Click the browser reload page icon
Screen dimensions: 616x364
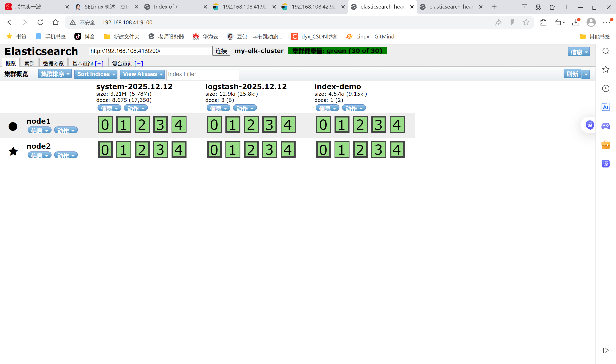40,22
